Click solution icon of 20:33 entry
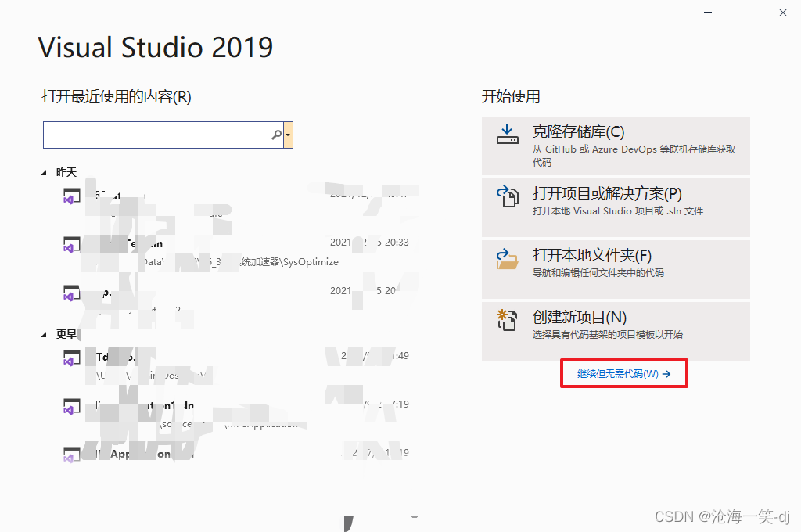This screenshot has width=801, height=532. (x=71, y=244)
